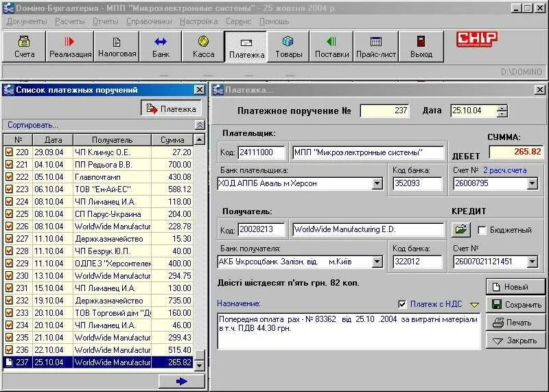Toggle the Платеж с НДС checkbox

(x=402, y=304)
